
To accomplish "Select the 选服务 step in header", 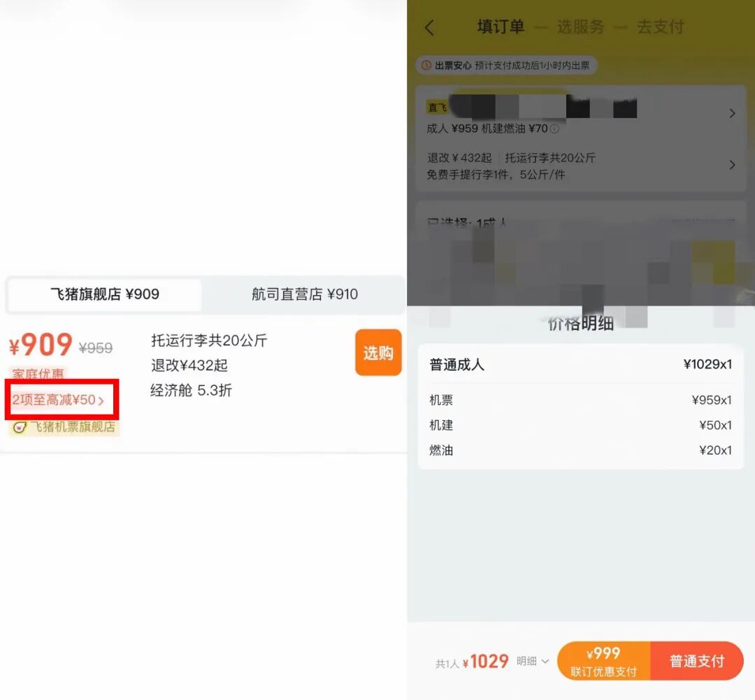I will coord(580,27).
